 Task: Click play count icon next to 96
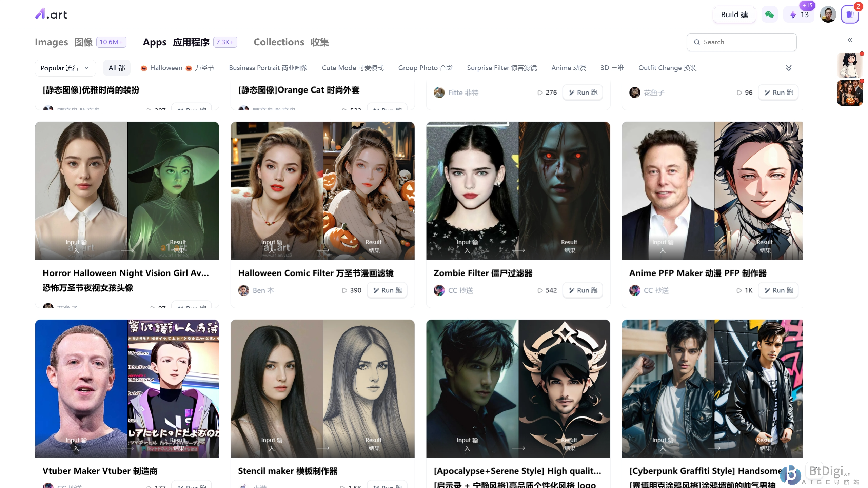coord(739,93)
